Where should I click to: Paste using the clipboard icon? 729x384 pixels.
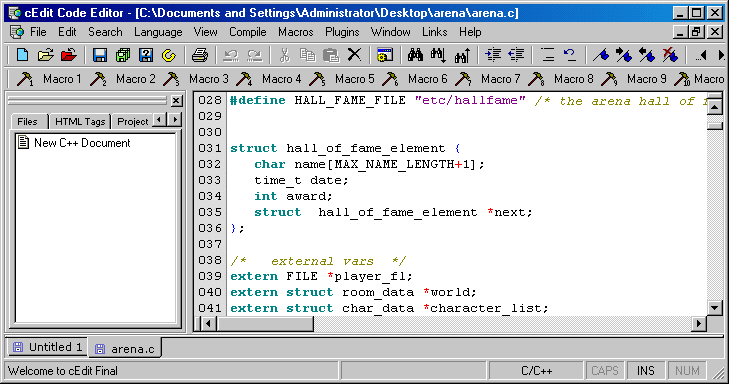(331, 55)
